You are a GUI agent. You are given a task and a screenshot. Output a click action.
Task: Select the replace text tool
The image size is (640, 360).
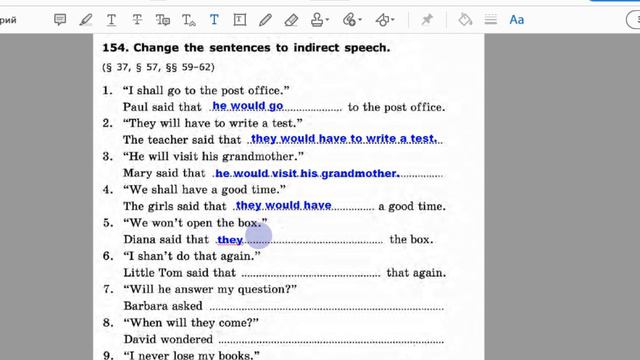[163, 20]
